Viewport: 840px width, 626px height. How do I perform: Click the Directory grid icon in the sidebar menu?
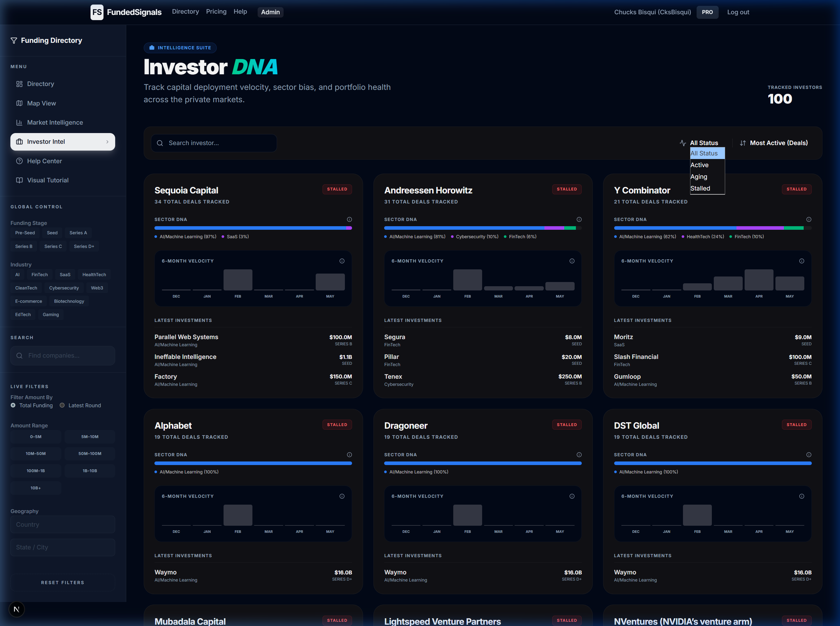coord(19,84)
